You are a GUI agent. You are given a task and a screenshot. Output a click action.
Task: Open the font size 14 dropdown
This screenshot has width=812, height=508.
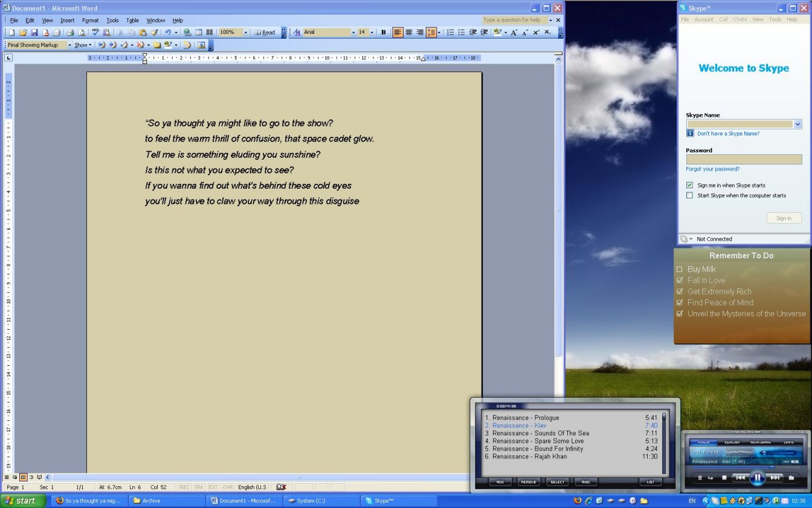[372, 32]
